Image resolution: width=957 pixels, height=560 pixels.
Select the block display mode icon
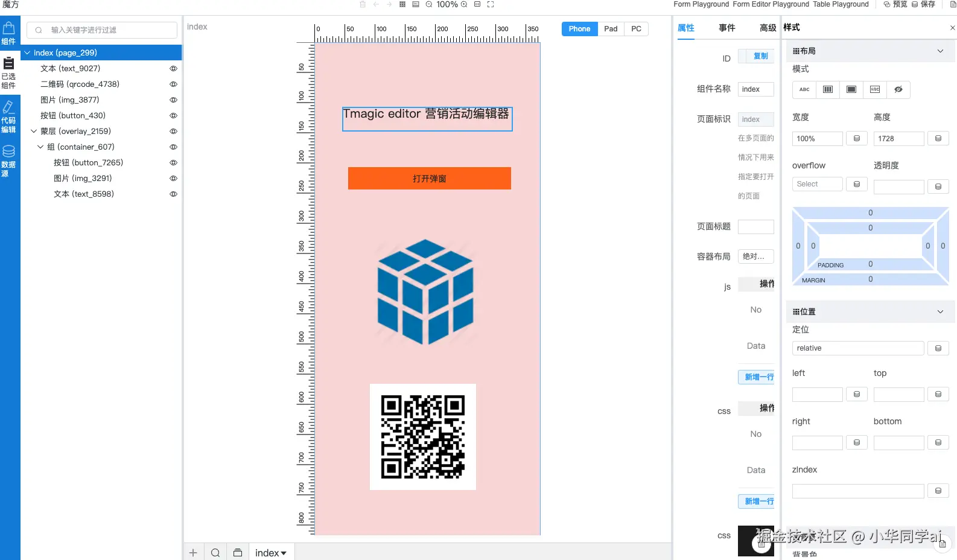coord(851,89)
